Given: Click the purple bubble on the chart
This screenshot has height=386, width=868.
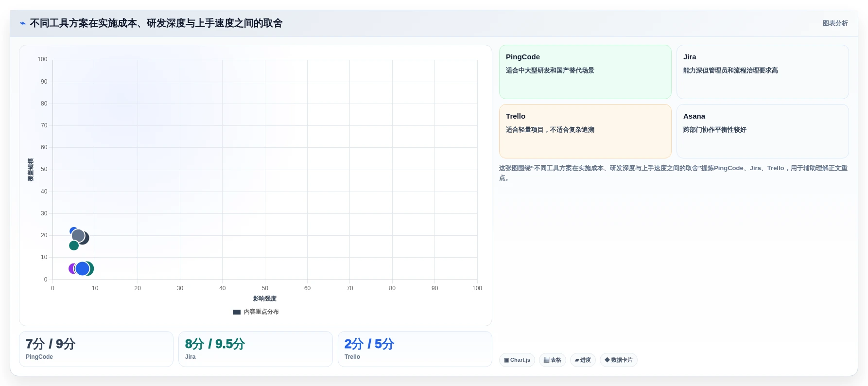Looking at the screenshot, I should point(71,268).
